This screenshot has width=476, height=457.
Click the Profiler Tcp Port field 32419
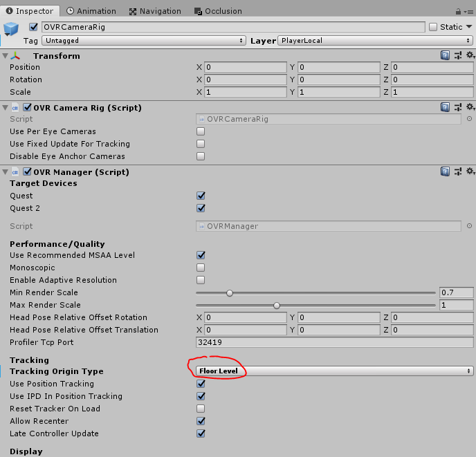click(335, 342)
